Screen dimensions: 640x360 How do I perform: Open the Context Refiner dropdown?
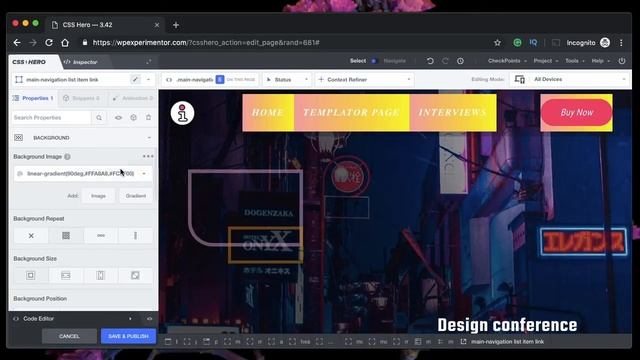point(364,80)
